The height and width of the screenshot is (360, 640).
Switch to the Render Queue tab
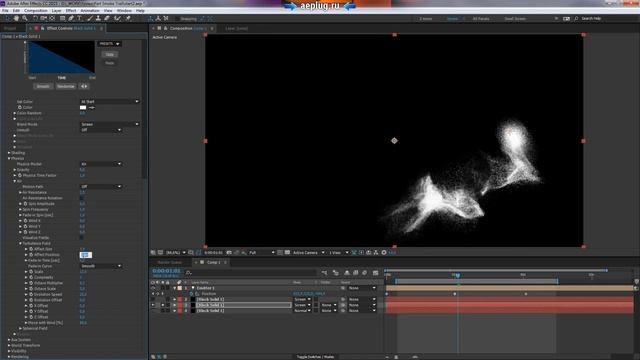[x=170, y=262]
